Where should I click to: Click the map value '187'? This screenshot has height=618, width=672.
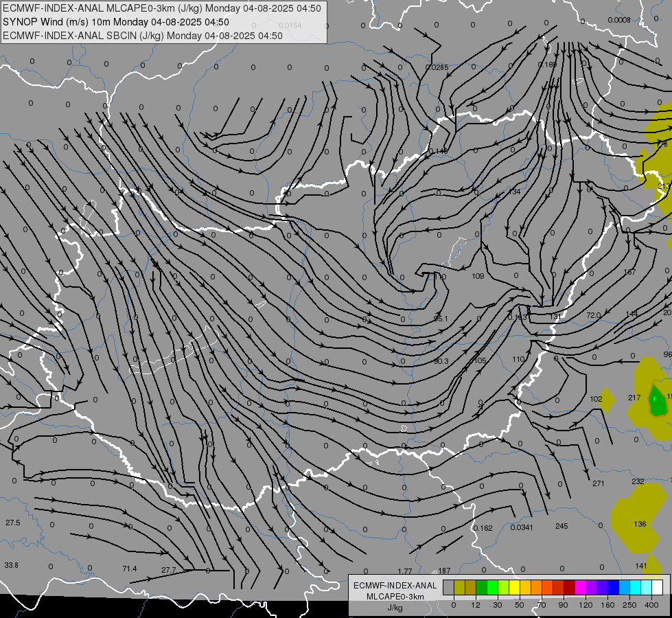pos(444,571)
